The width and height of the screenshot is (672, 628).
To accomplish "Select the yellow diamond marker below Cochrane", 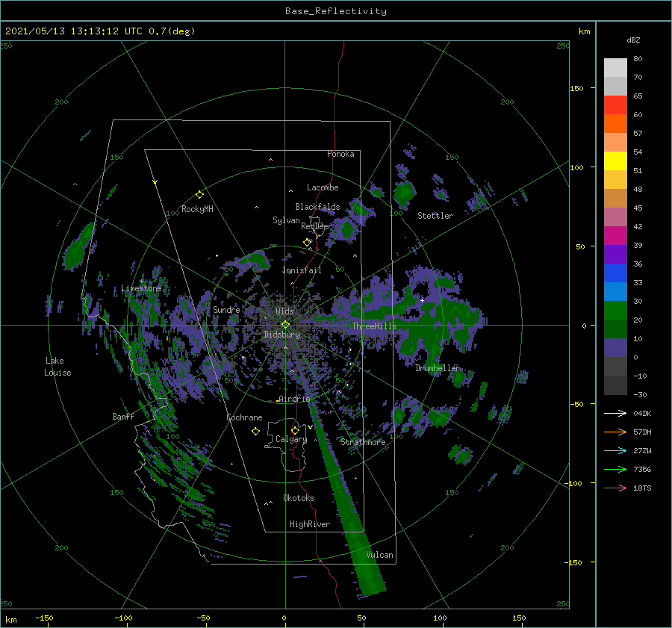I will [x=255, y=432].
